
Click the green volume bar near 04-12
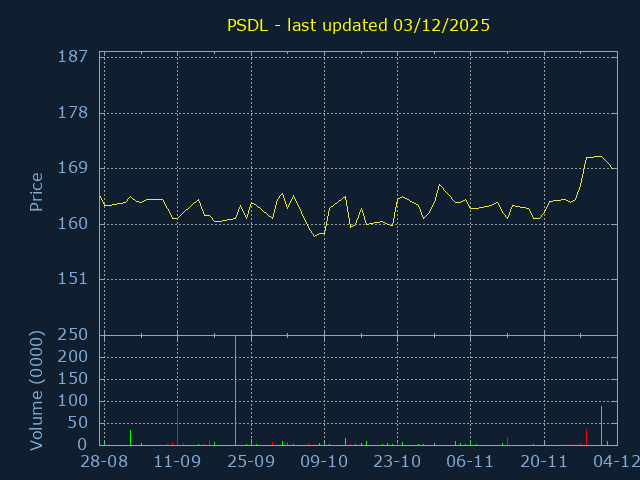pyautogui.click(x=601, y=425)
